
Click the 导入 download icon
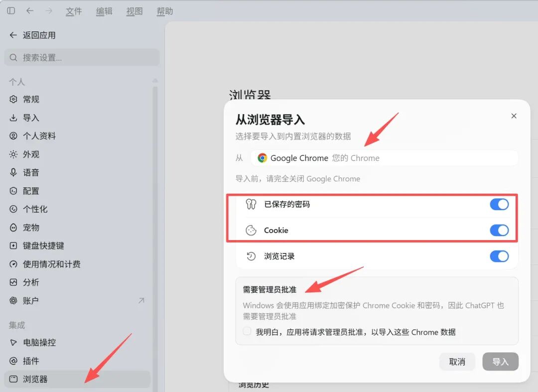(x=13, y=118)
